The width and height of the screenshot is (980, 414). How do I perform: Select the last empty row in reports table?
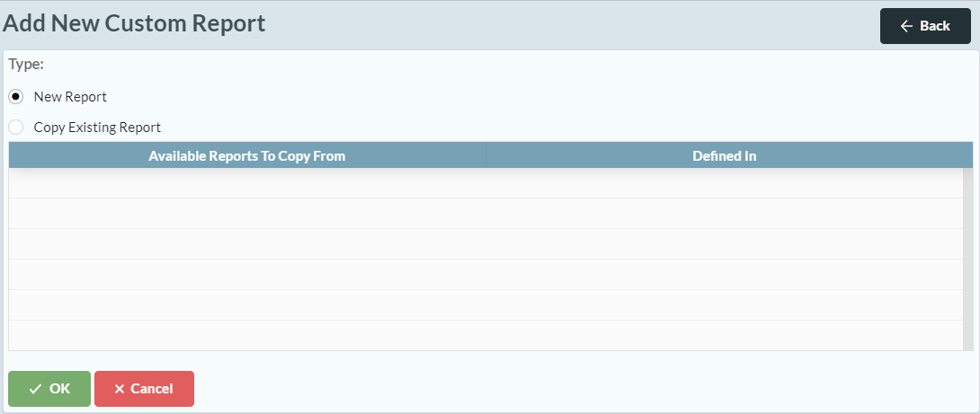(486, 336)
